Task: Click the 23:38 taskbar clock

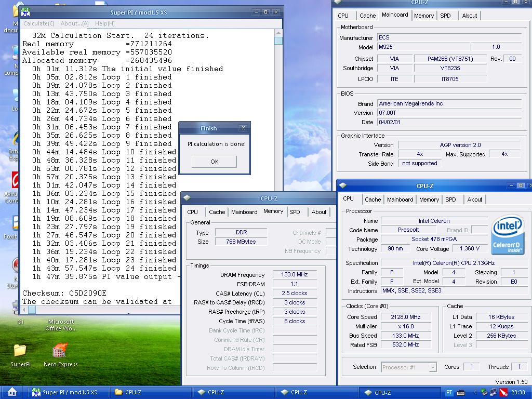Action: (518, 392)
